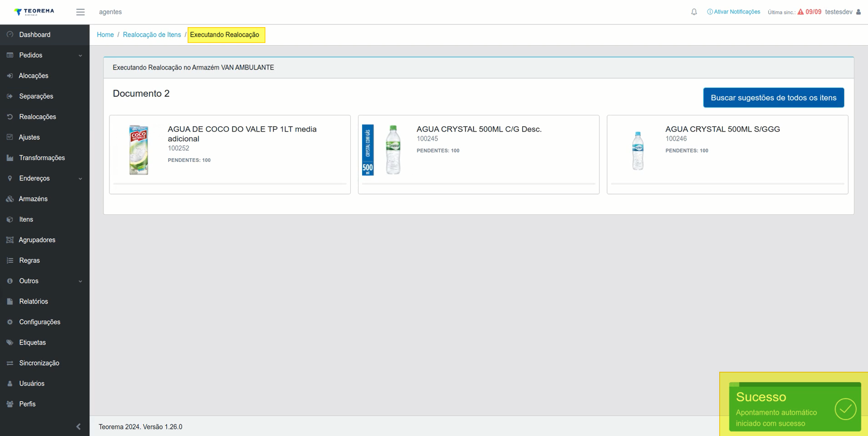Expand the Endereços submenu chevron
Screen dimensions: 868x436
pos(80,179)
